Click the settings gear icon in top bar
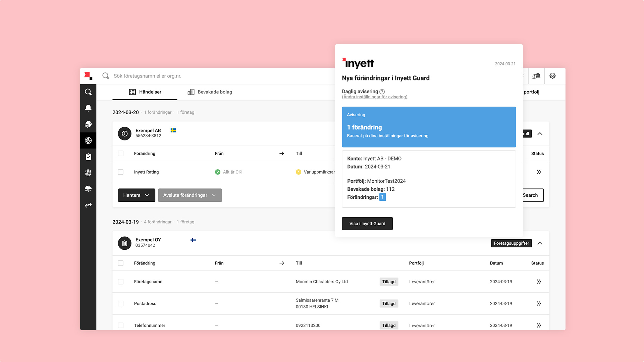 552,75
